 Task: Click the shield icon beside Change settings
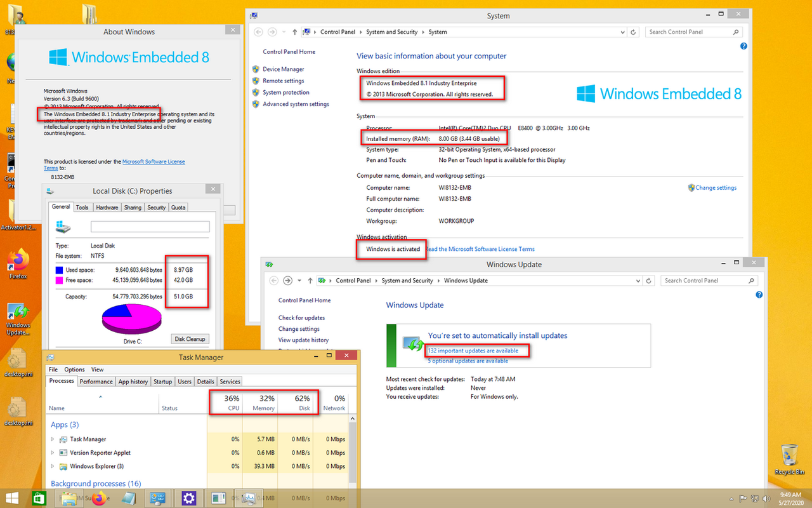pyautogui.click(x=691, y=187)
